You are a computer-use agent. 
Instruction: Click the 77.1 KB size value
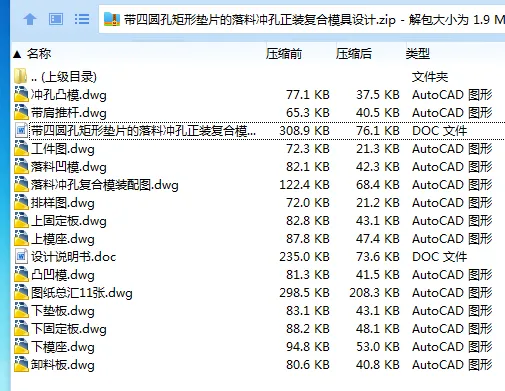pyautogui.click(x=308, y=95)
